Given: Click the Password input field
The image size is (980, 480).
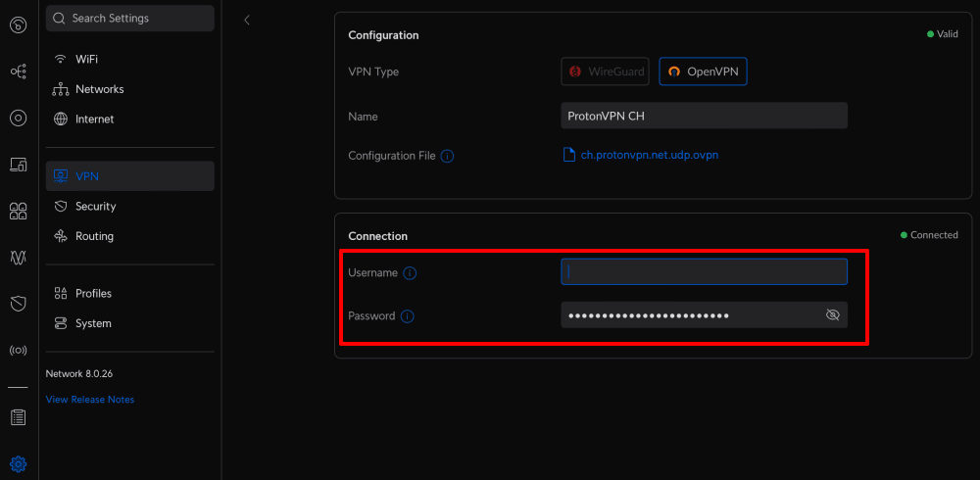Looking at the screenshot, I should click(x=705, y=315).
